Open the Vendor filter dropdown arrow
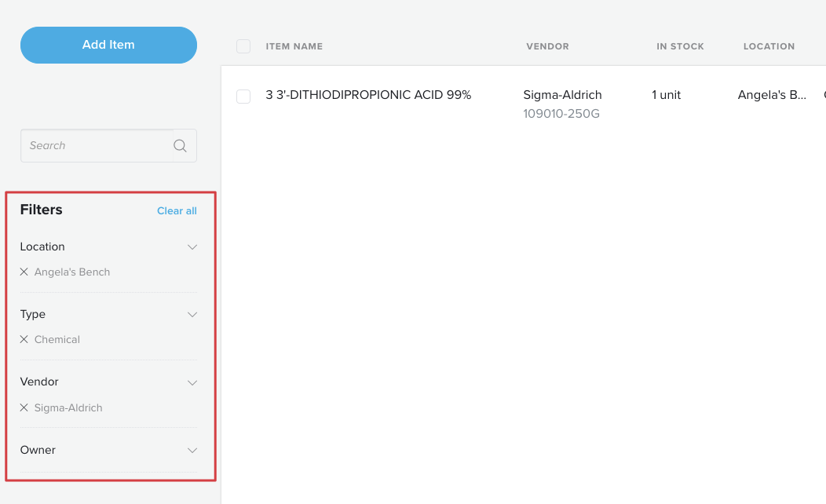 click(192, 382)
